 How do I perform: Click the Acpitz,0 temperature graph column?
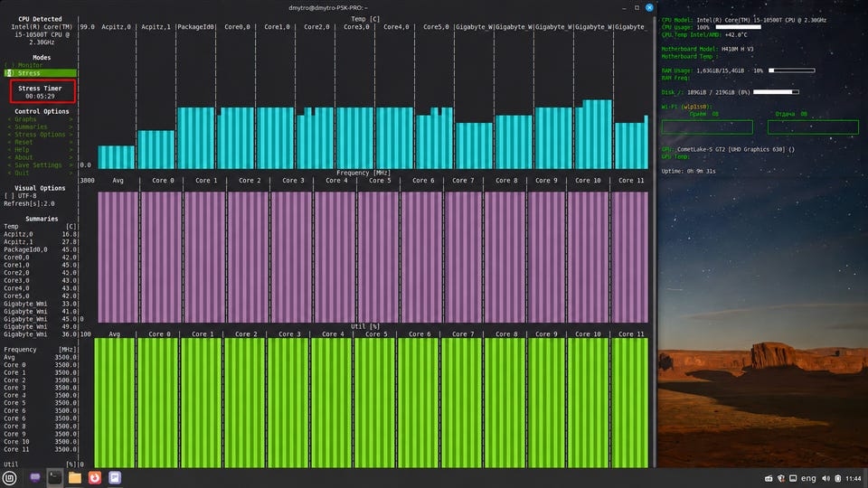coord(117,157)
